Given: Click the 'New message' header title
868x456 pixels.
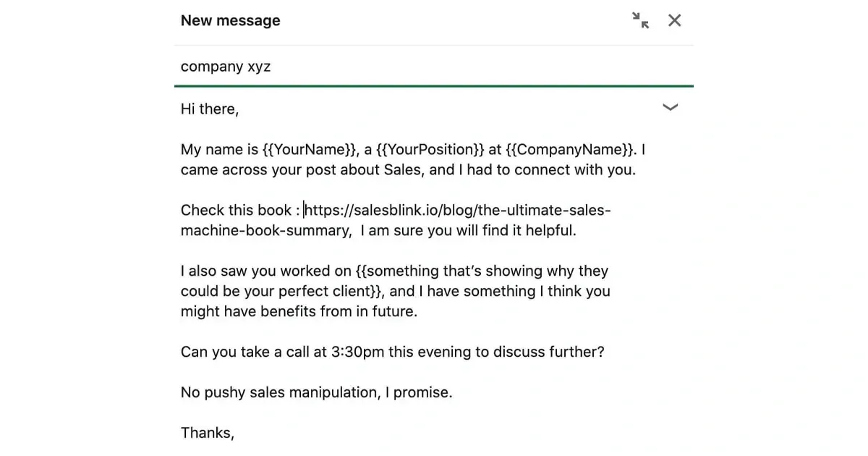Looking at the screenshot, I should click(x=230, y=20).
